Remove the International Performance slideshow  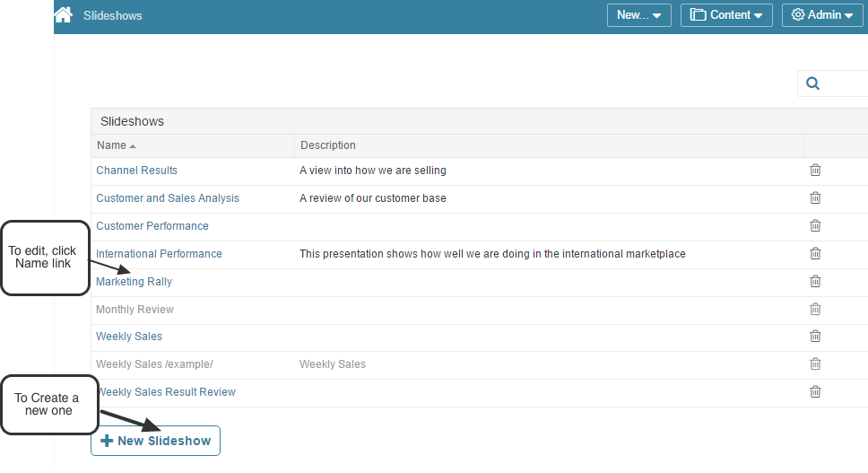point(815,254)
